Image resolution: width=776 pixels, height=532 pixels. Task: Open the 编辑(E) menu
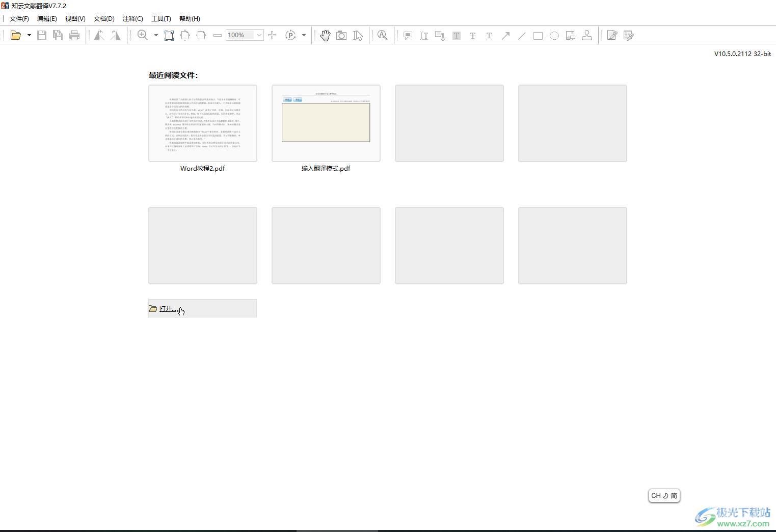[x=47, y=18]
